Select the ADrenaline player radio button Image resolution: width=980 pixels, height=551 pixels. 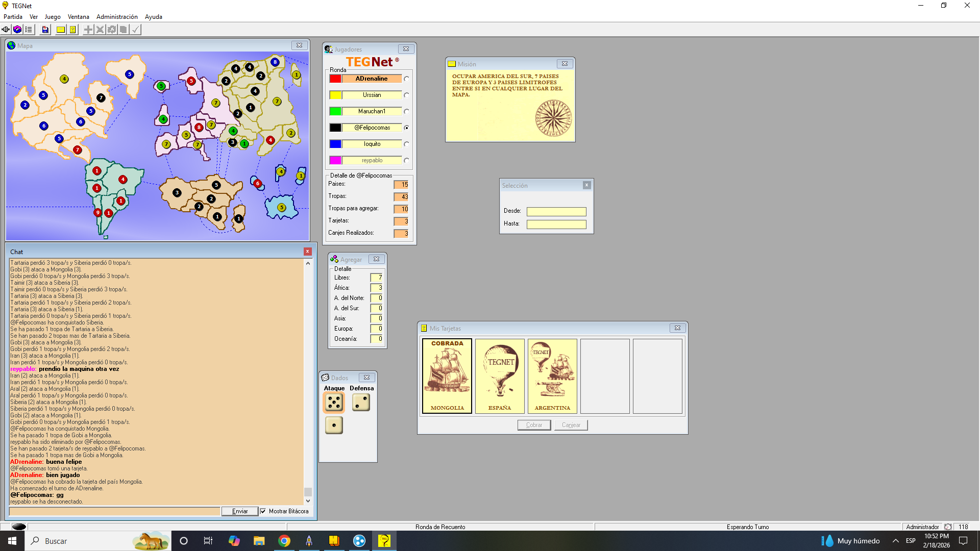(406, 79)
